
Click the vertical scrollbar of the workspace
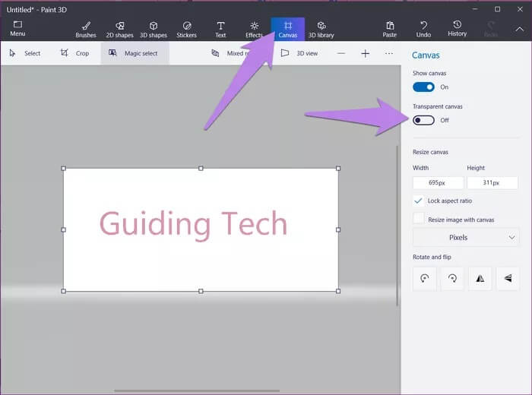pyautogui.click(x=397, y=226)
